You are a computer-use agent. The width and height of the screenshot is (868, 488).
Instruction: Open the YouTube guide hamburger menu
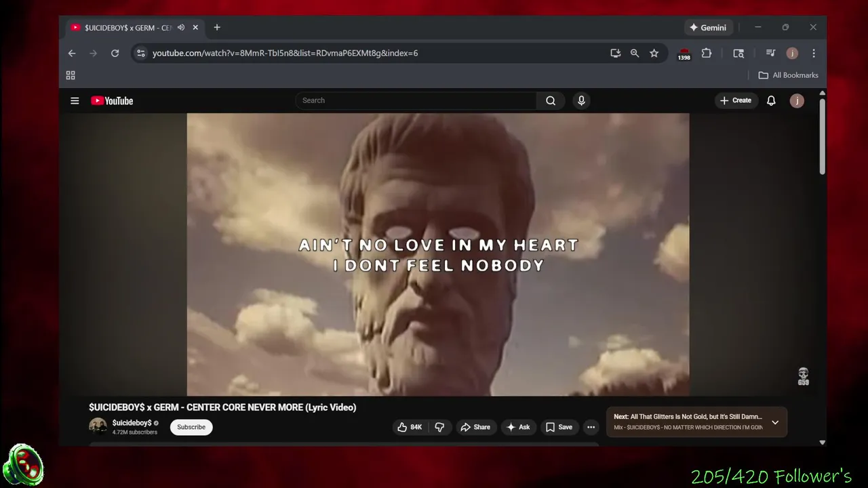(75, 101)
